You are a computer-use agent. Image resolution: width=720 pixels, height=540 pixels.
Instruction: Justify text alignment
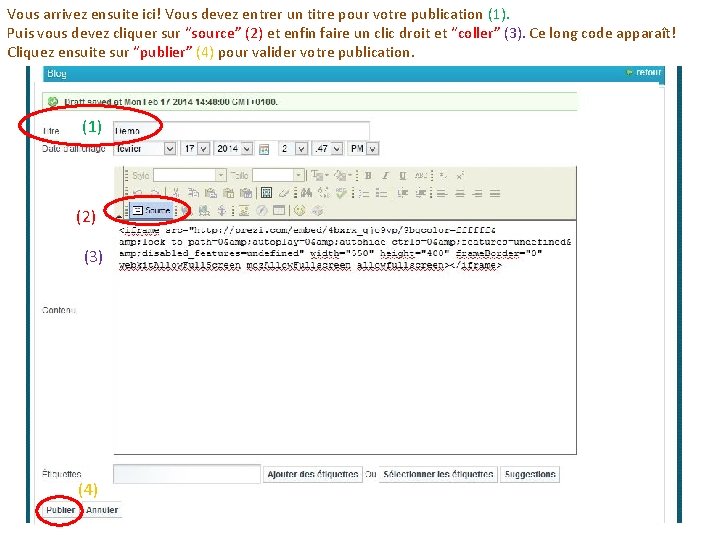[x=495, y=193]
